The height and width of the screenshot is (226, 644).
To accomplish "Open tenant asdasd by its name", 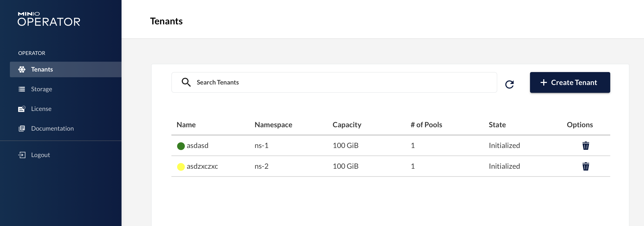I will coord(198,146).
